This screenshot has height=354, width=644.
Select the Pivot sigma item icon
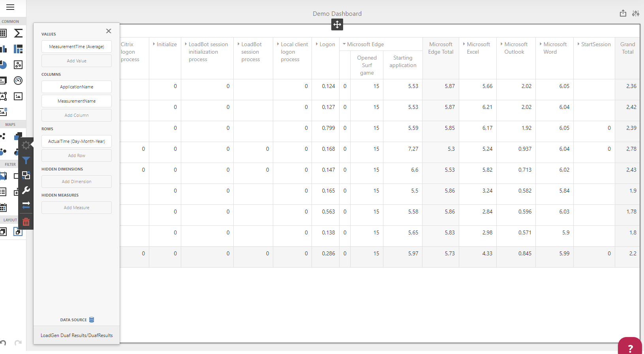(18, 33)
